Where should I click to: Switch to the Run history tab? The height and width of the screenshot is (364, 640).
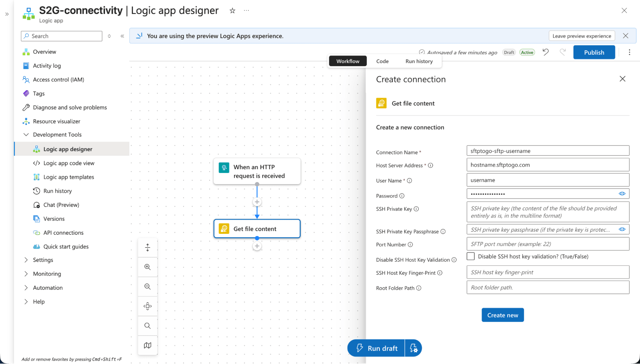(x=419, y=61)
